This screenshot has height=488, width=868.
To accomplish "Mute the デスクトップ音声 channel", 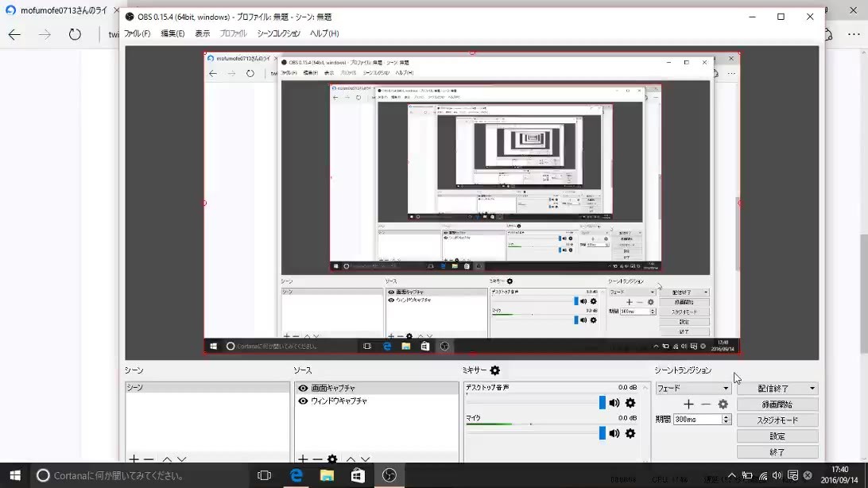I will [614, 403].
